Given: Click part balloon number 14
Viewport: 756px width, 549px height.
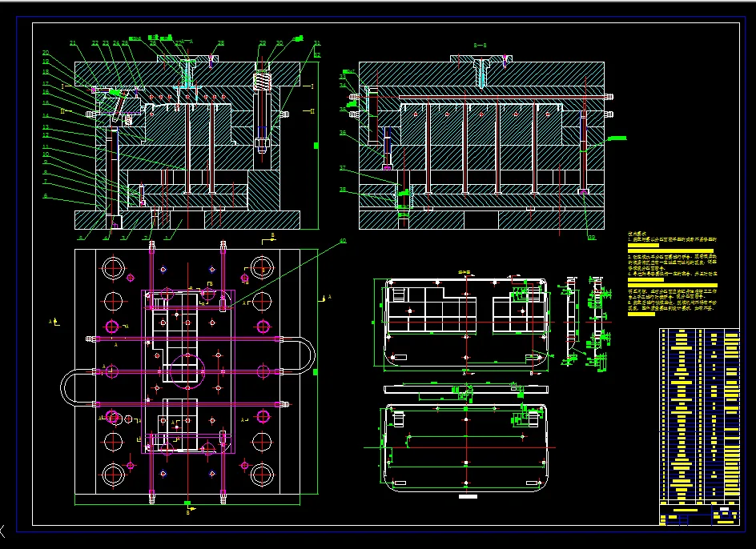Looking at the screenshot, I should point(46,116).
